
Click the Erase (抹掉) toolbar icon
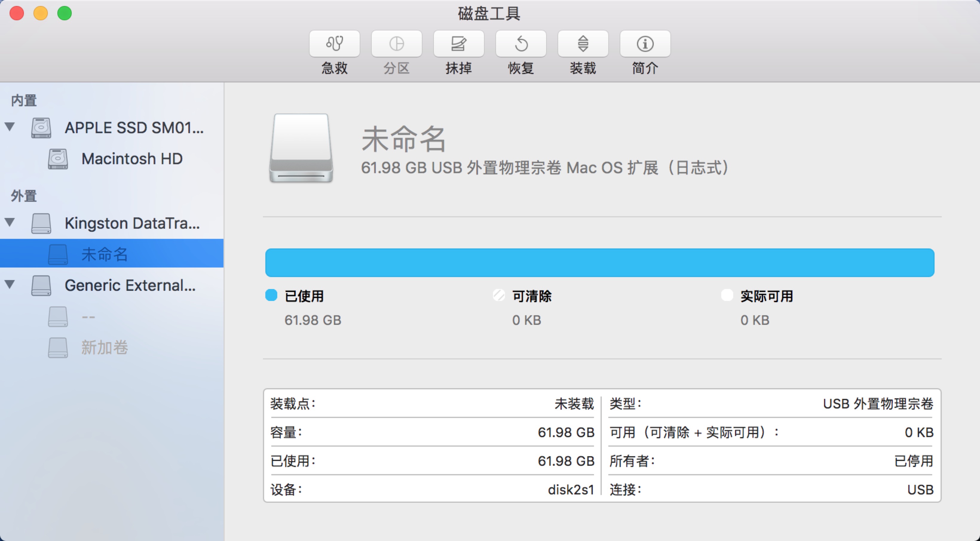[458, 44]
